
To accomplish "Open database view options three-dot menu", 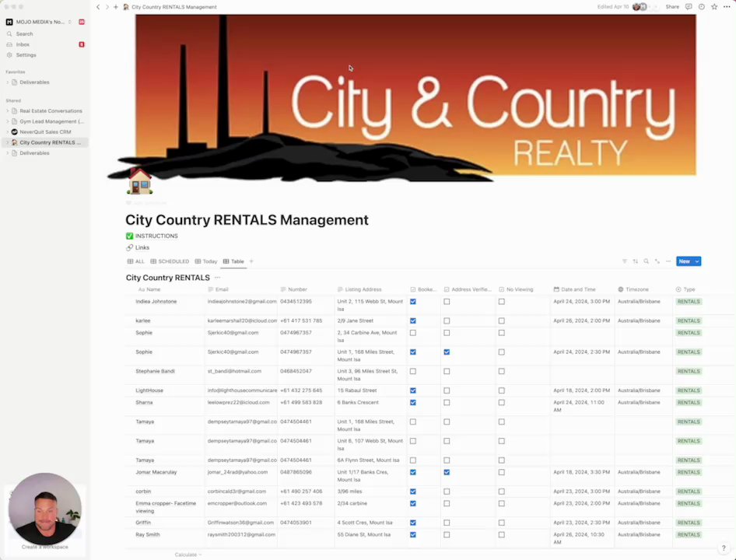I will pos(668,261).
